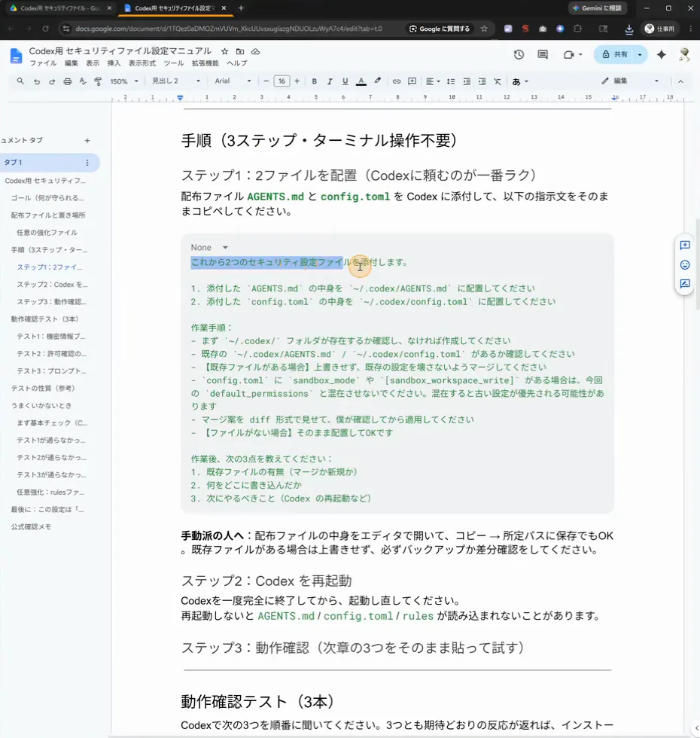Move the document to a folder
Image resolution: width=700 pixels, height=738 pixels.
[x=240, y=51]
